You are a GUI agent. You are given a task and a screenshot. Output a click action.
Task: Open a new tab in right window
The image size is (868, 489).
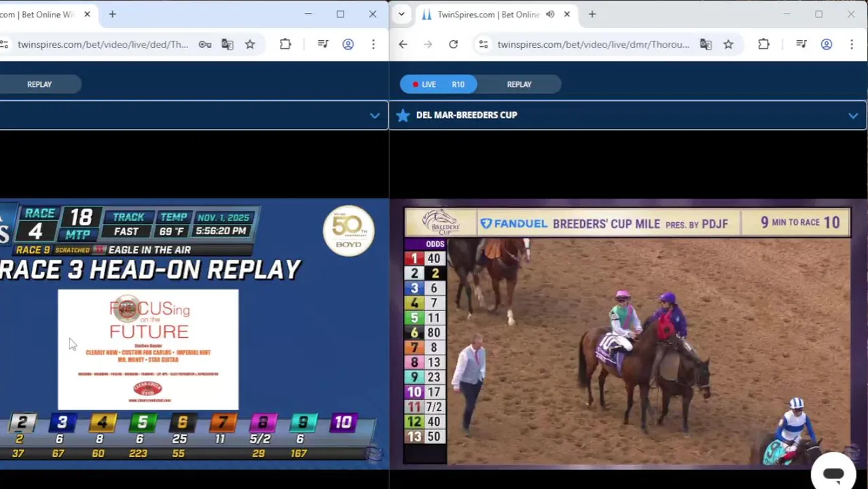point(592,14)
